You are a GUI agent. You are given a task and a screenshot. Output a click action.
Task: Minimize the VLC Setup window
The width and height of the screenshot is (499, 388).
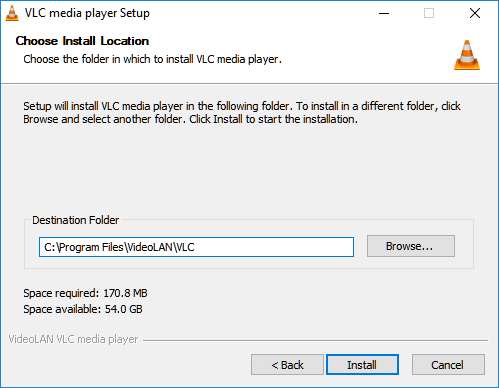pyautogui.click(x=384, y=13)
